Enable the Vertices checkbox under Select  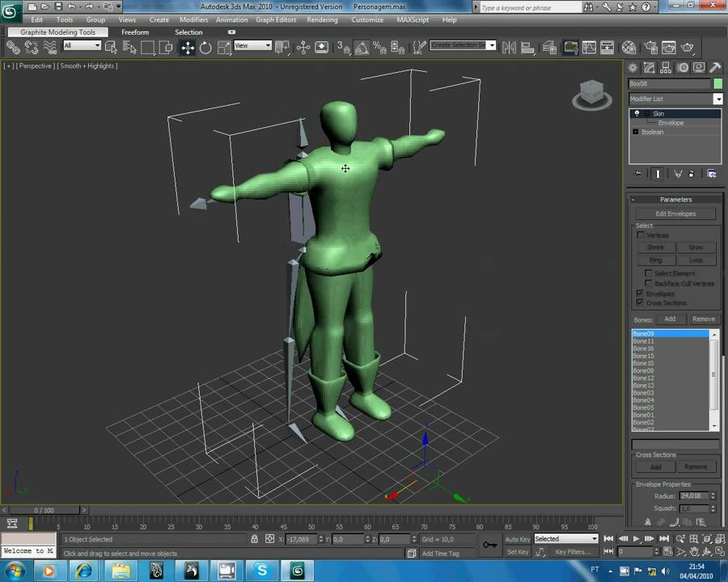pos(639,235)
